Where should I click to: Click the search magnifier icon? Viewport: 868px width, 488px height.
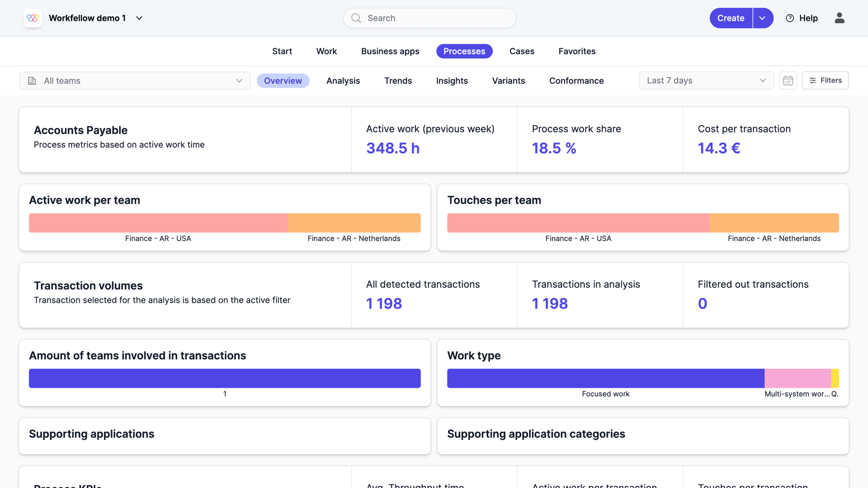click(x=356, y=18)
